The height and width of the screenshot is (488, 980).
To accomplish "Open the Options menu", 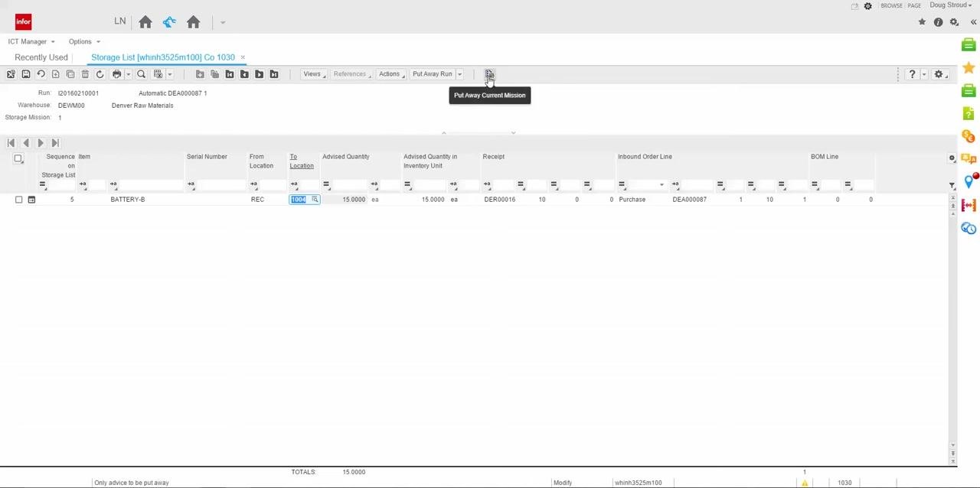I will 84,41.
